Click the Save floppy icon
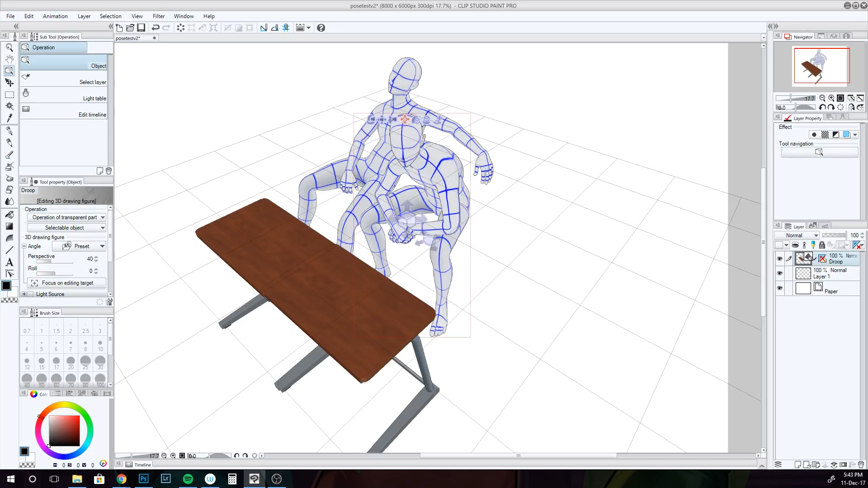 [141, 28]
